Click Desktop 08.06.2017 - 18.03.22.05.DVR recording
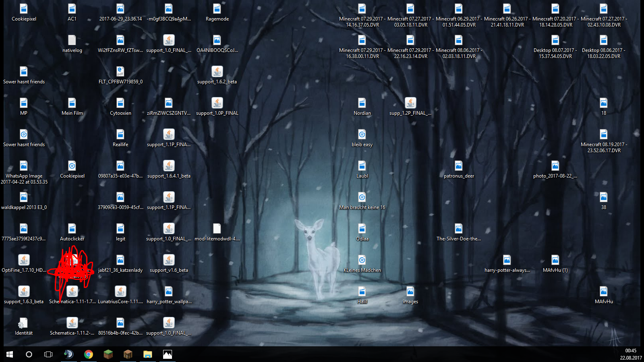 point(604,40)
